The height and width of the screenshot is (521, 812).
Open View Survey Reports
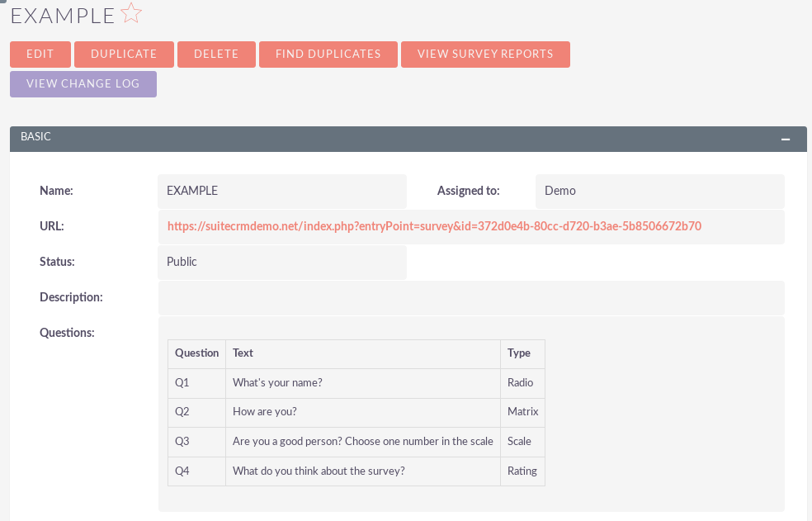(485, 54)
